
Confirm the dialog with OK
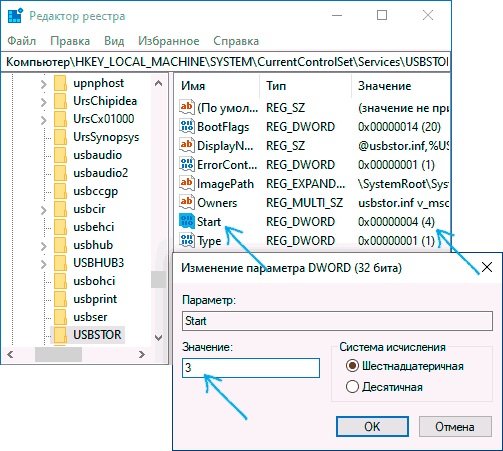click(x=372, y=426)
